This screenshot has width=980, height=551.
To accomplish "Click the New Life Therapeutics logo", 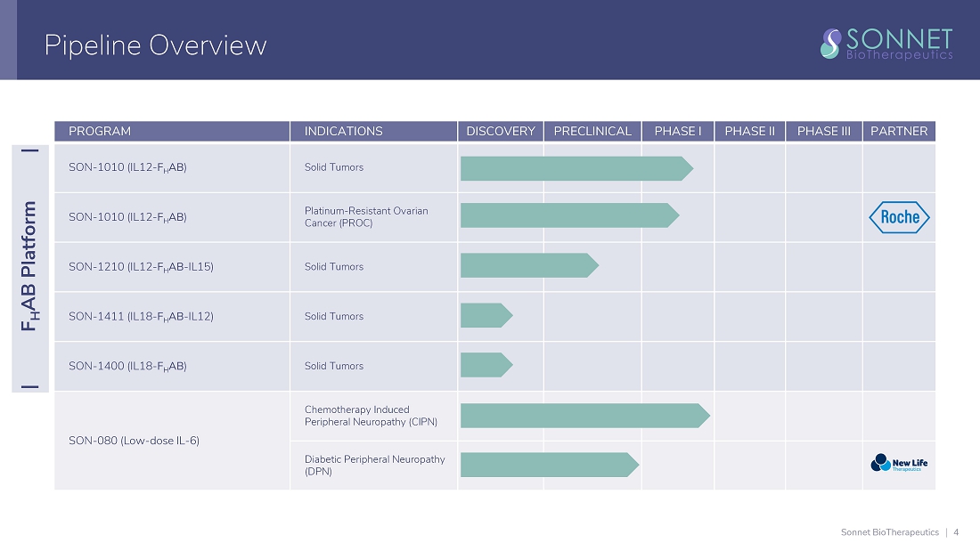I will [x=899, y=463].
